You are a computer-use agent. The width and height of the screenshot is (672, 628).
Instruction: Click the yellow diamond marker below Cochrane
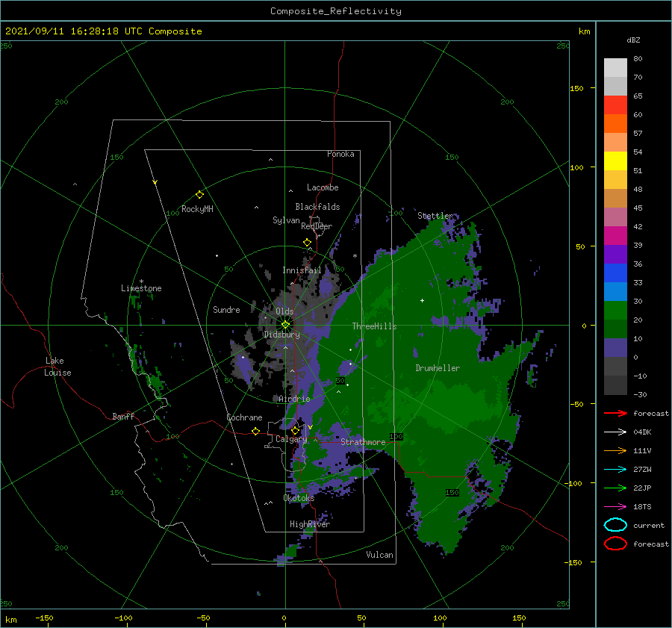(255, 432)
